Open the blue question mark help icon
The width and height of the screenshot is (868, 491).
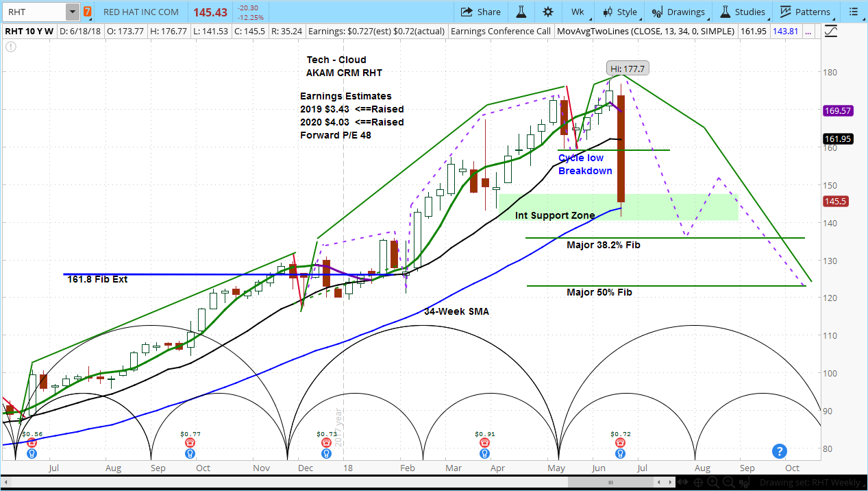coord(779,451)
